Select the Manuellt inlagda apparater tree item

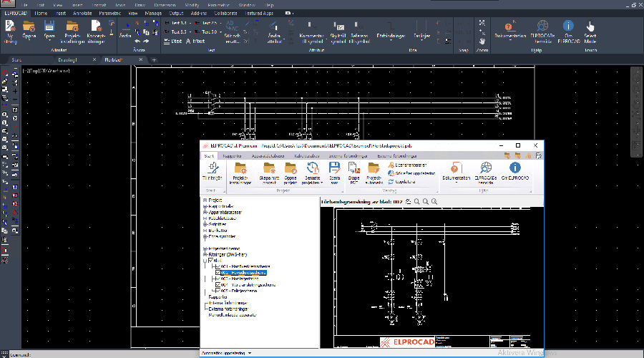pyautogui.click(x=233, y=315)
